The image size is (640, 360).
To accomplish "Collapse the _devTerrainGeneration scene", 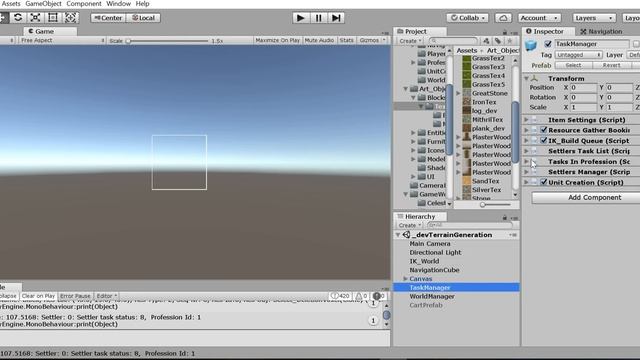I will (x=398, y=235).
